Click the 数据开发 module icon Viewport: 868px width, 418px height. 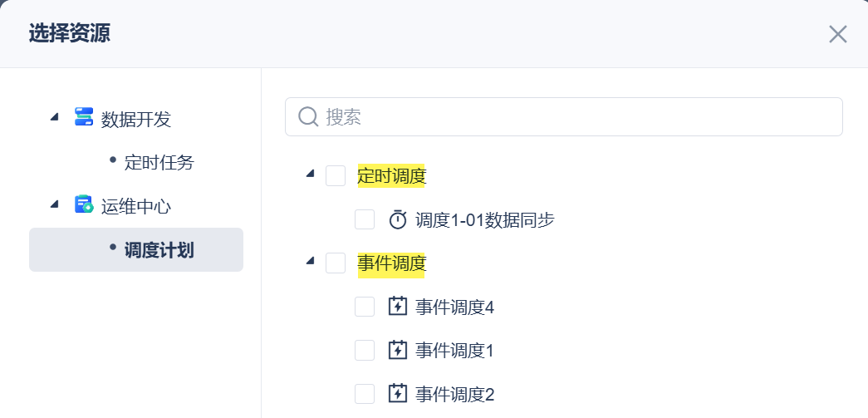84,117
